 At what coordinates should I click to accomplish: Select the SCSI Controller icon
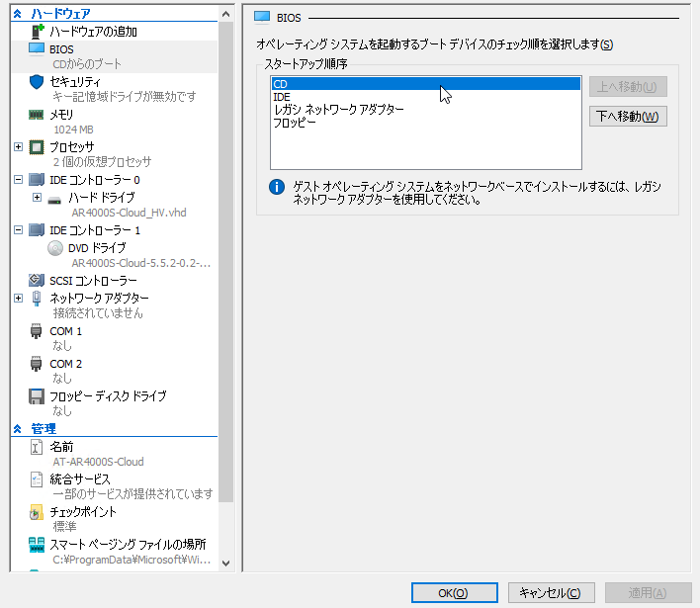tap(37, 281)
